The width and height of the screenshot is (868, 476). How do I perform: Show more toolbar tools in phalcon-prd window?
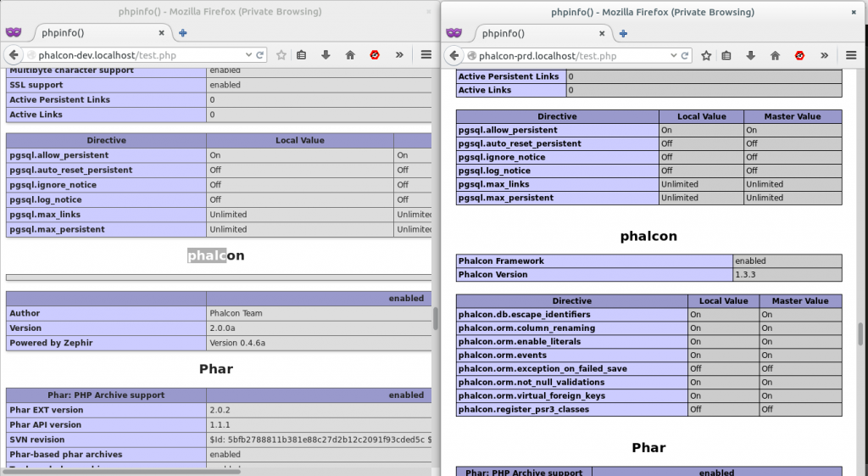point(824,55)
